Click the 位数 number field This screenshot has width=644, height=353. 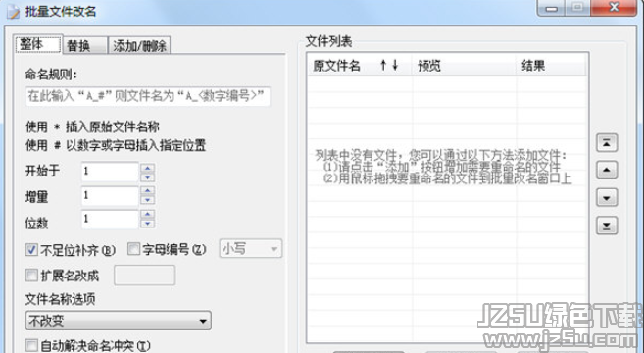(110, 219)
